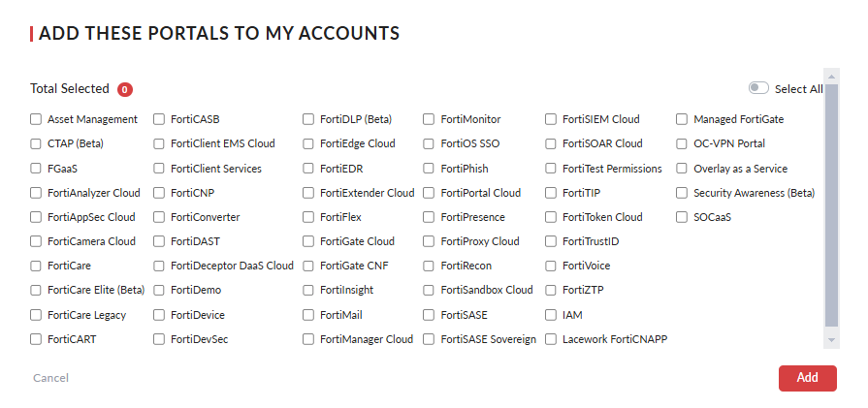The height and width of the screenshot is (408, 868).
Task: Select the Managed FortiGate checkbox
Action: [682, 119]
